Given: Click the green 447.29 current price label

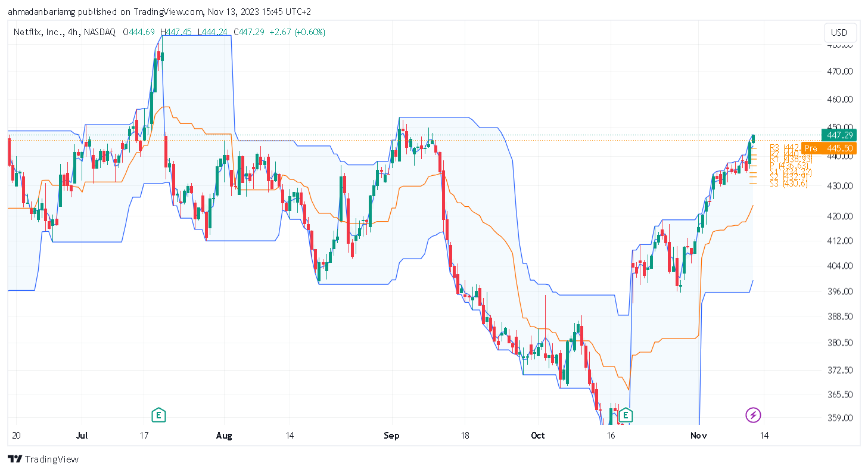Looking at the screenshot, I should 839,136.
